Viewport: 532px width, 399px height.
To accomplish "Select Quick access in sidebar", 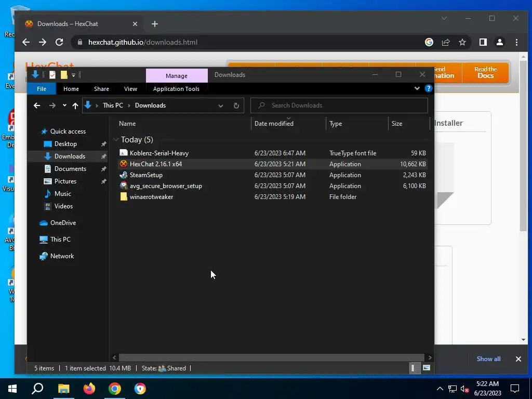I will pyautogui.click(x=68, y=131).
